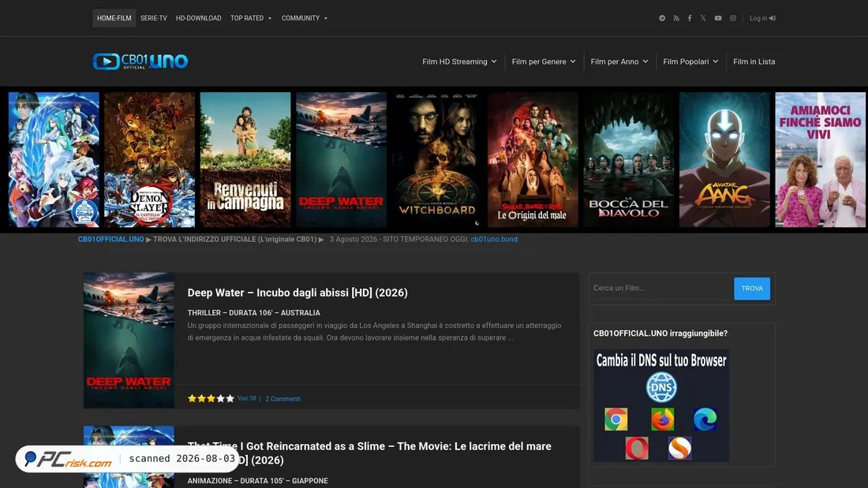Open the HD-DOWNLOAD menu item
The height and width of the screenshot is (488, 868).
click(198, 18)
